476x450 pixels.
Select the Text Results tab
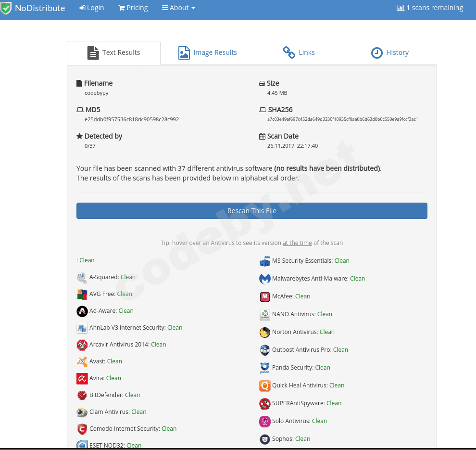point(113,52)
